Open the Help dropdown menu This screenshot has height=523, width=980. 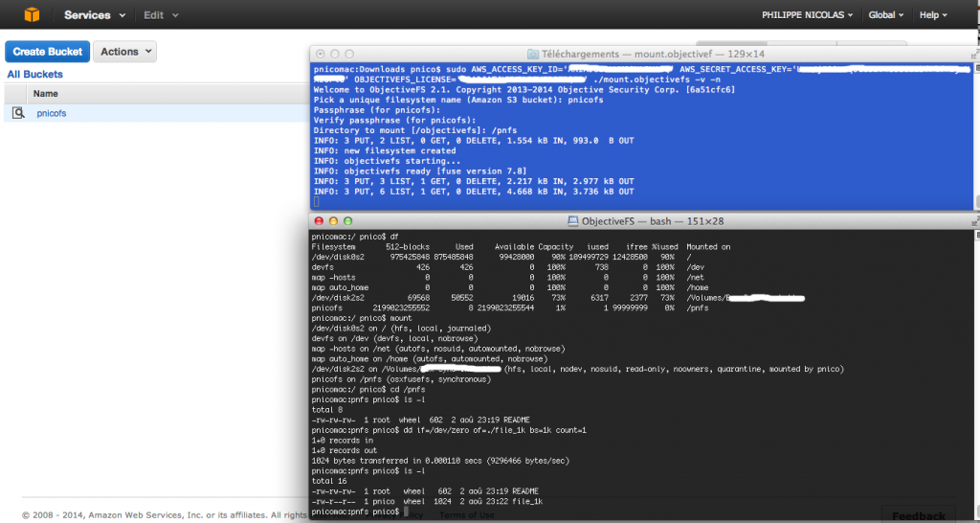(933, 15)
